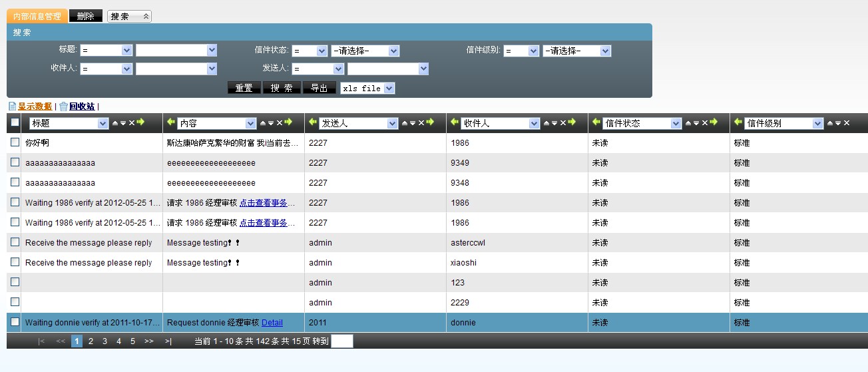
Task: Check the select-all checkbox in table header
Action: tap(15, 122)
